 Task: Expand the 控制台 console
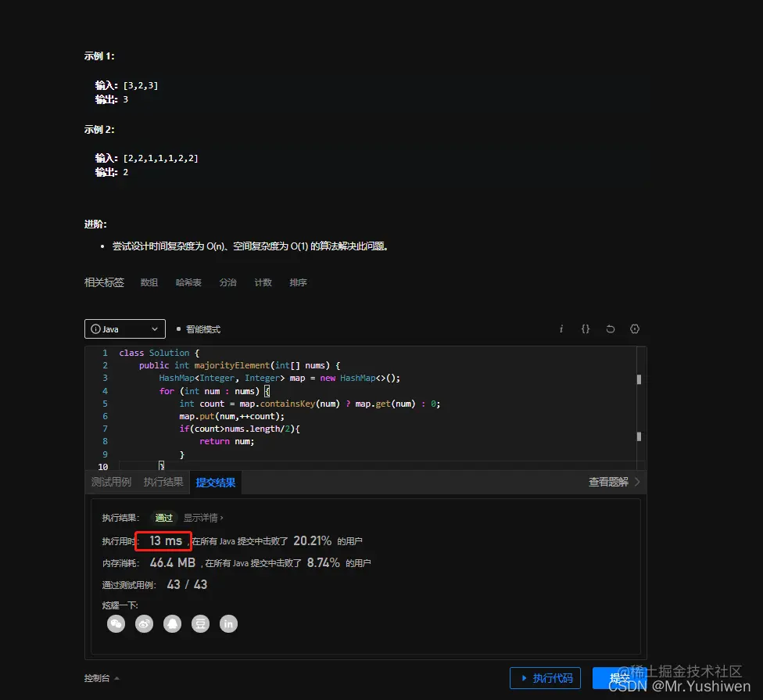point(102,678)
